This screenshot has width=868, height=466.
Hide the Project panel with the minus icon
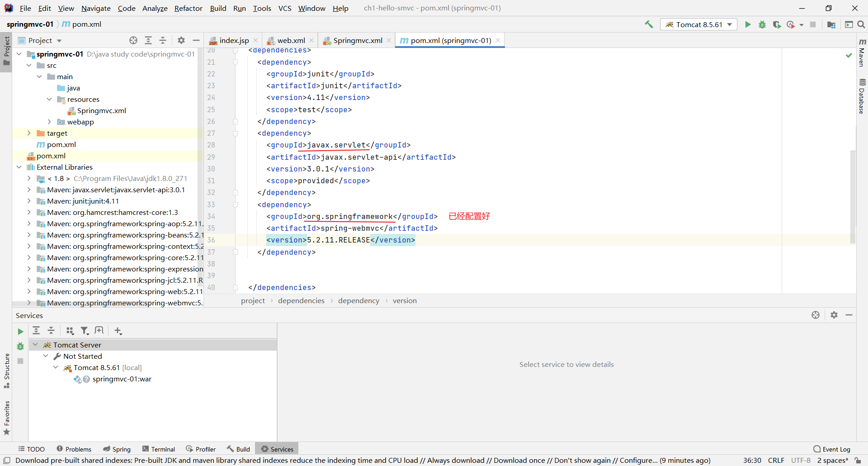[x=196, y=40]
